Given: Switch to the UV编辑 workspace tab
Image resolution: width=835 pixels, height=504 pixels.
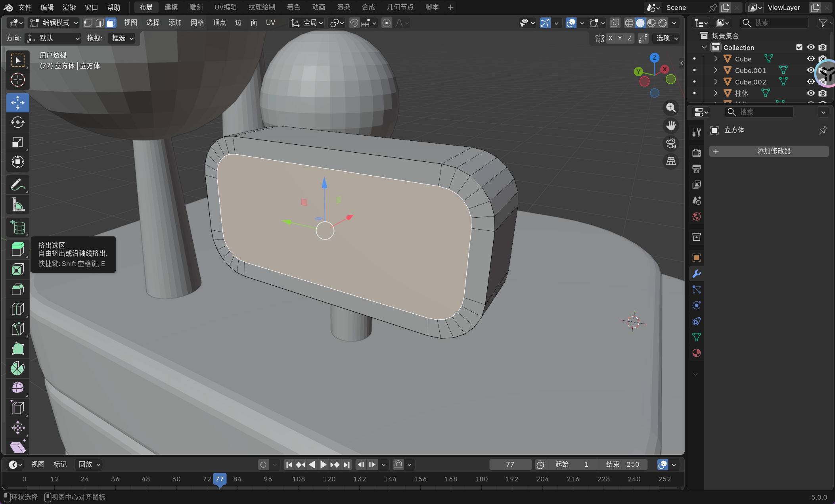Looking at the screenshot, I should point(225,7).
